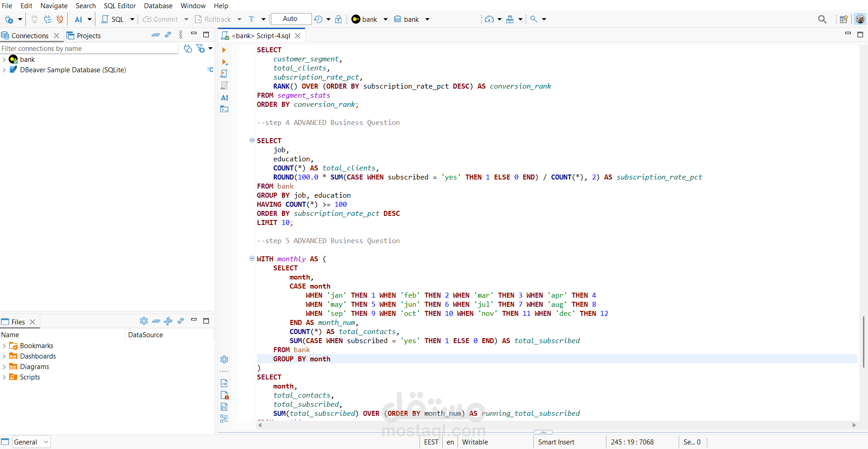Click the Connect plug toolbar icon

tap(35, 20)
